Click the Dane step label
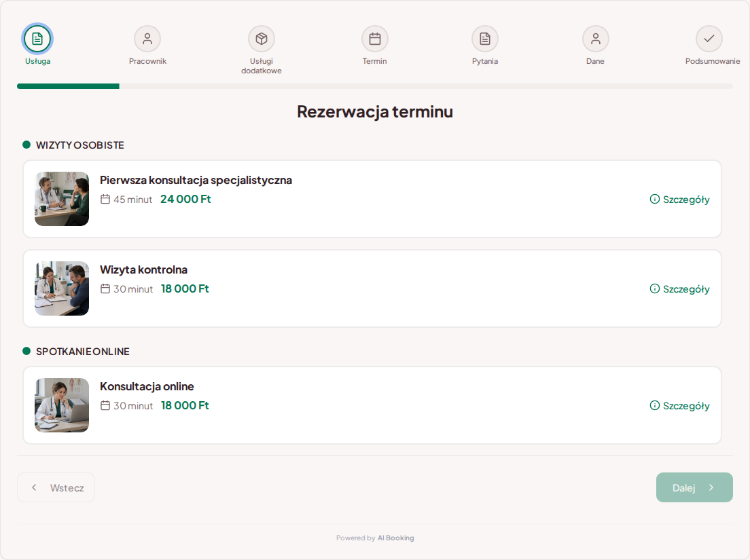Image resolution: width=750 pixels, height=560 pixels. tap(596, 61)
